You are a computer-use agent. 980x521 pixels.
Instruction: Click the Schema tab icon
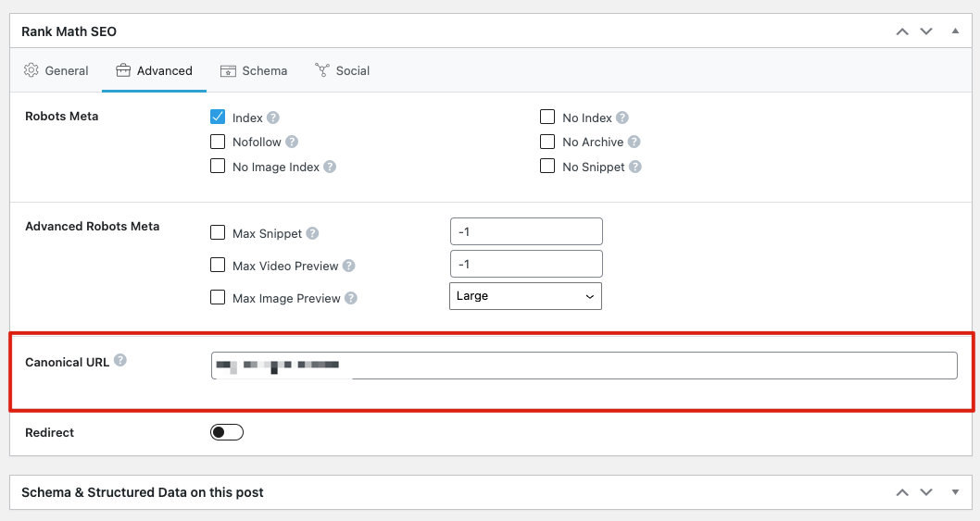[x=228, y=70]
